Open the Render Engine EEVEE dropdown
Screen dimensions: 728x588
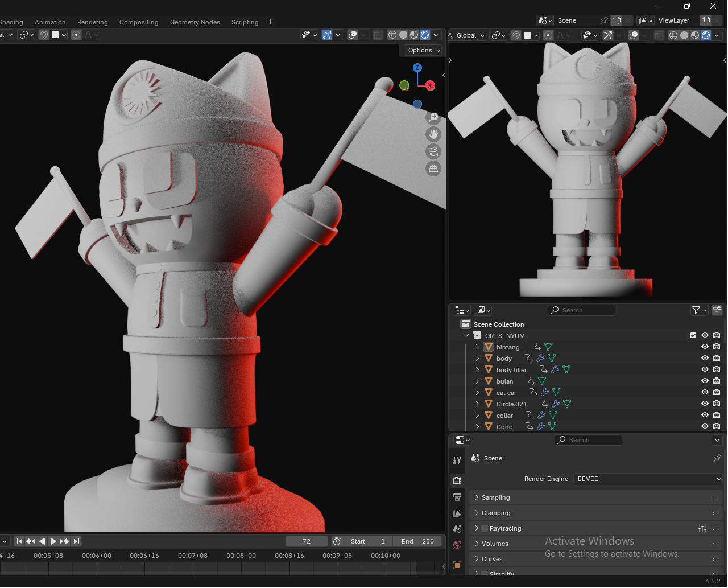pyautogui.click(x=648, y=479)
